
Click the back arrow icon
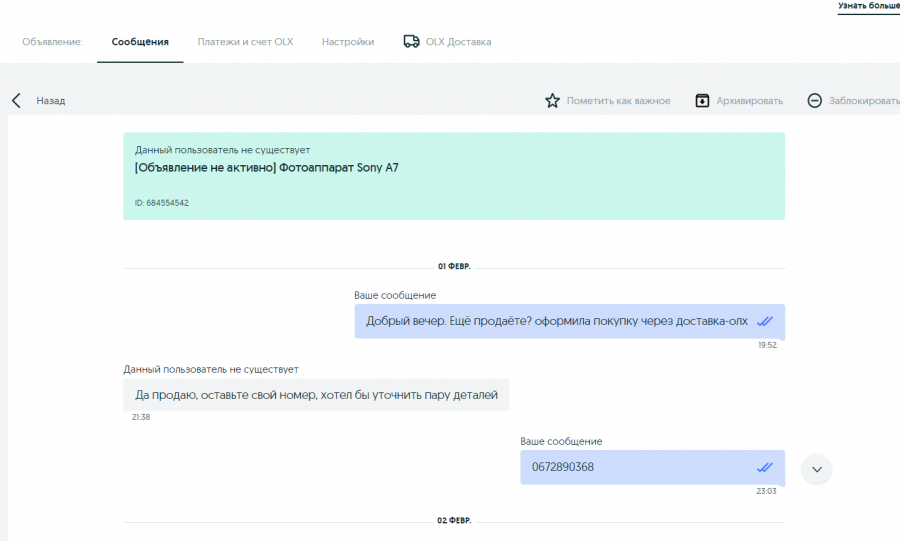click(16, 101)
